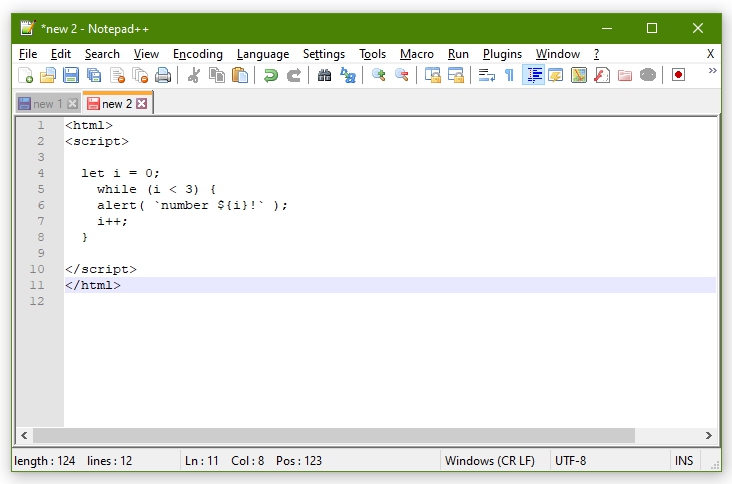Open the Search menu
Viewport: 732px width, 484px height.
click(x=102, y=54)
